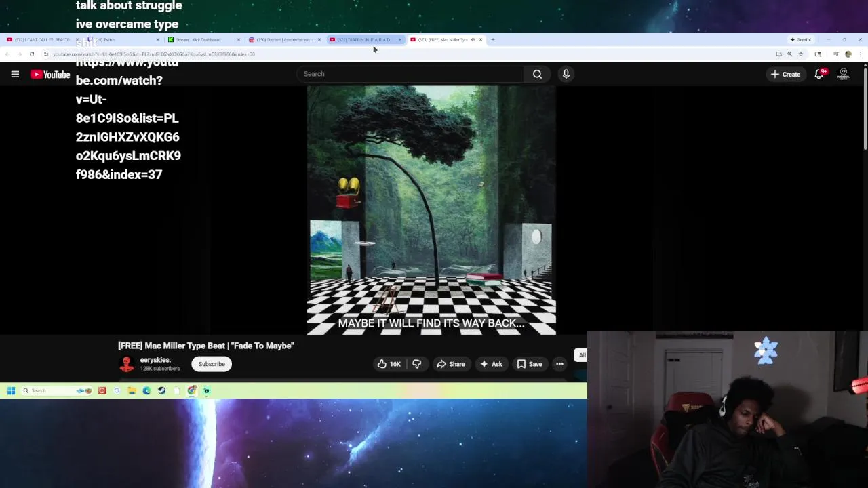Open YouTube notifications bell
This screenshot has width=868, height=488.
[x=819, y=74]
